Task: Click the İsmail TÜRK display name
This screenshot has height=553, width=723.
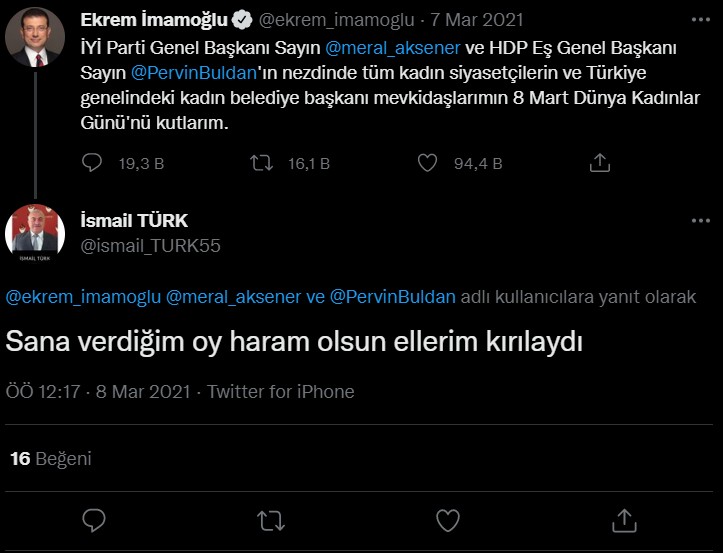Action: pyautogui.click(x=134, y=220)
